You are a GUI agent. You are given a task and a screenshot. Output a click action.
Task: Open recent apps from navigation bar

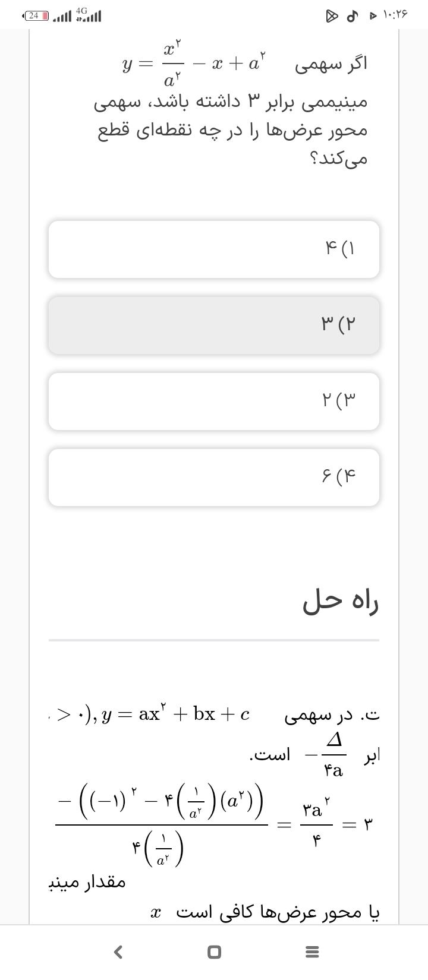coord(309,952)
